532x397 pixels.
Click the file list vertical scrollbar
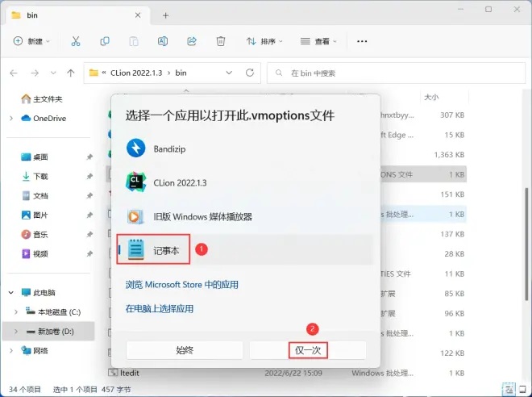click(526, 243)
